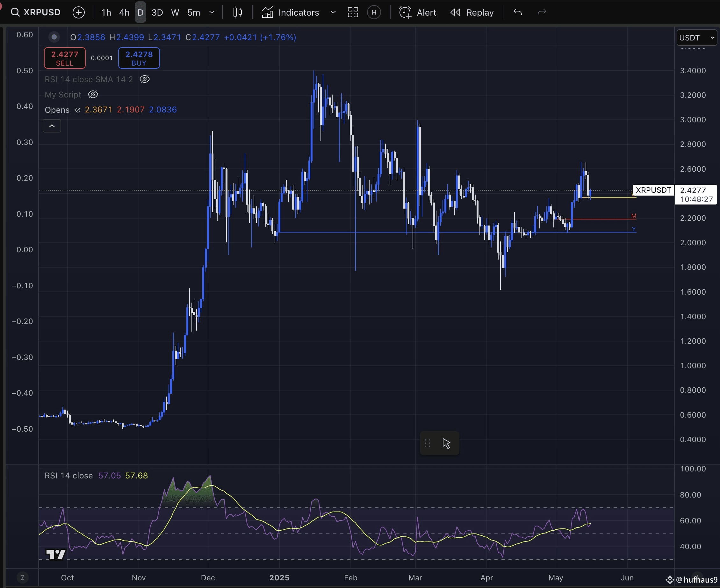Select the D daily timeframe
The image size is (720, 588).
(x=140, y=12)
